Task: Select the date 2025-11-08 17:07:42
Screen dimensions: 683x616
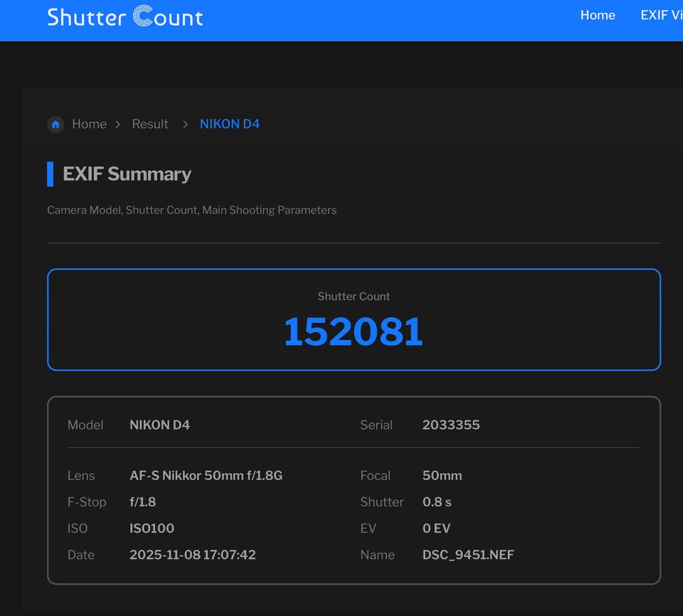Action: pos(193,555)
